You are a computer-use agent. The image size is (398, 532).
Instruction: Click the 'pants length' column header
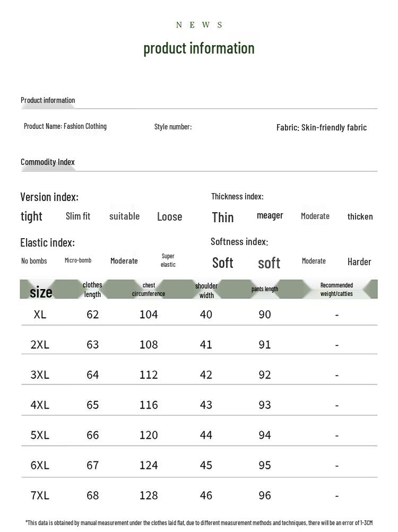click(265, 289)
